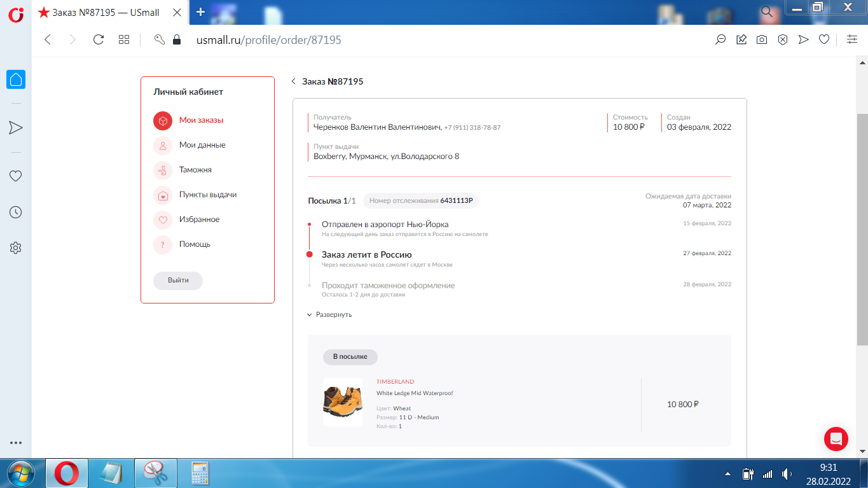
Task: Click tracking number 6431113P badge
Action: pyautogui.click(x=420, y=200)
